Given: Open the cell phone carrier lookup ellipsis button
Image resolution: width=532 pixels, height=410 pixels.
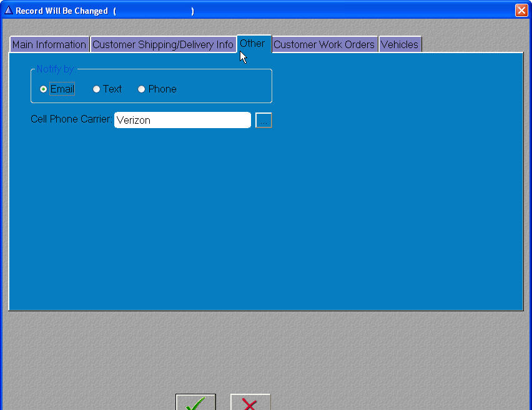Looking at the screenshot, I should (x=264, y=121).
